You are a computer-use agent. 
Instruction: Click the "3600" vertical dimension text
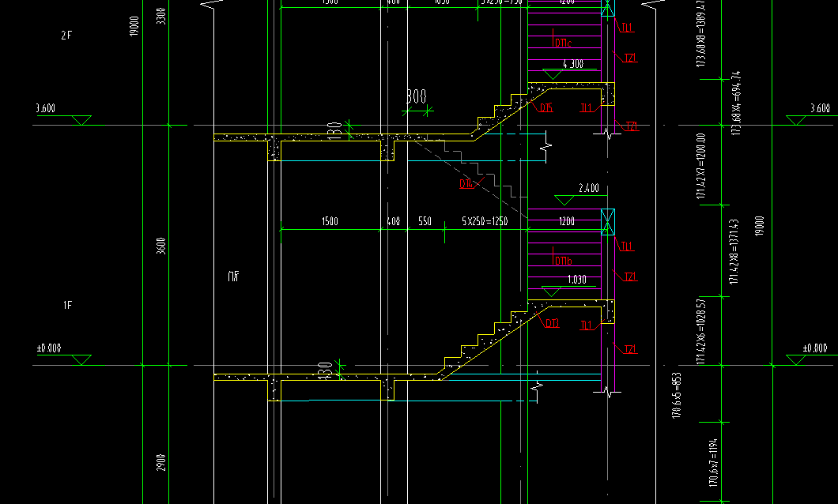coord(160,246)
